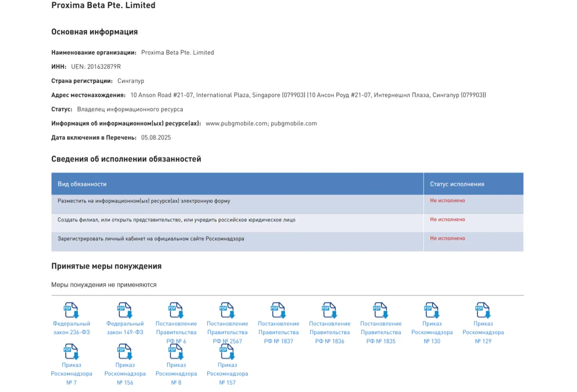The height and width of the screenshot is (392, 577).
Task: Select the row about placing an electronic form
Action: click(x=287, y=204)
